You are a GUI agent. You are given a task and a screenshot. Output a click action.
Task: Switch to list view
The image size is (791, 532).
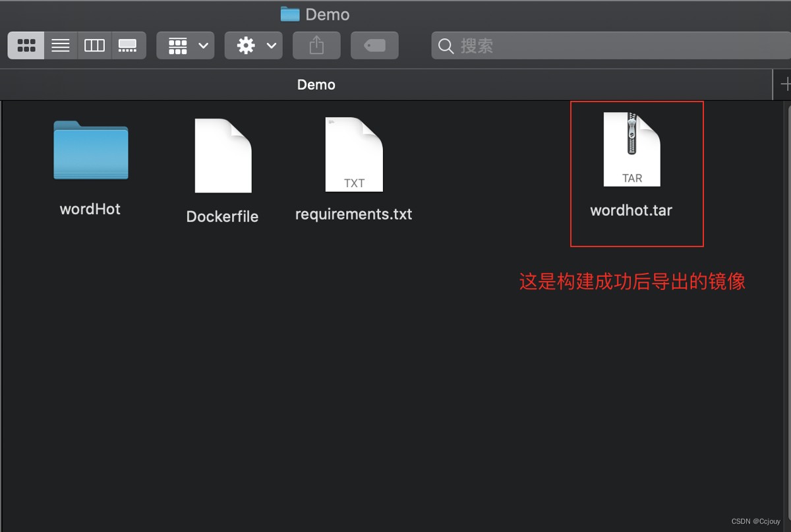pyautogui.click(x=61, y=45)
